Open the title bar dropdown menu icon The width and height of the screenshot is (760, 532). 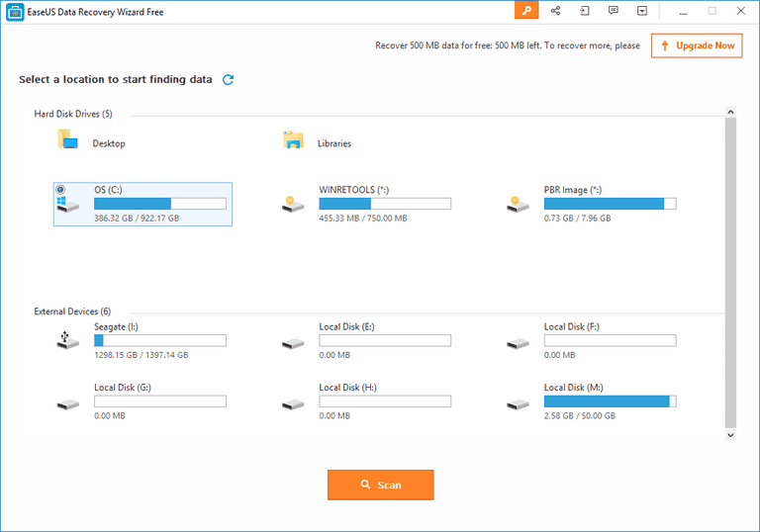pyautogui.click(x=642, y=11)
